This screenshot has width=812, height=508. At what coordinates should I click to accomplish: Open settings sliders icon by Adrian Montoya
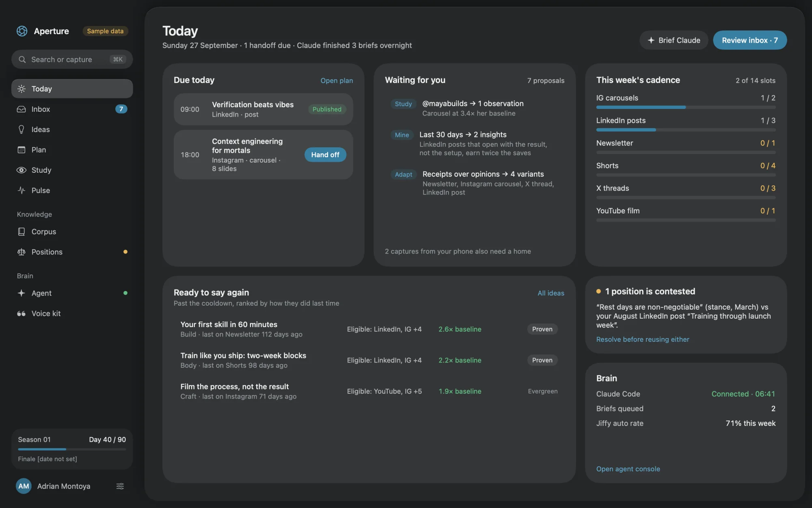pos(120,486)
